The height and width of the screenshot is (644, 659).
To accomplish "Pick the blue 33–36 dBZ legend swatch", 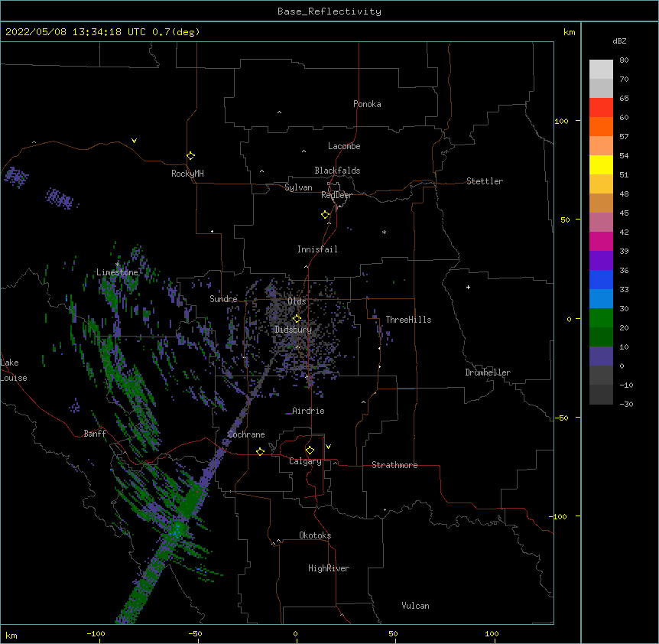I will tap(601, 279).
